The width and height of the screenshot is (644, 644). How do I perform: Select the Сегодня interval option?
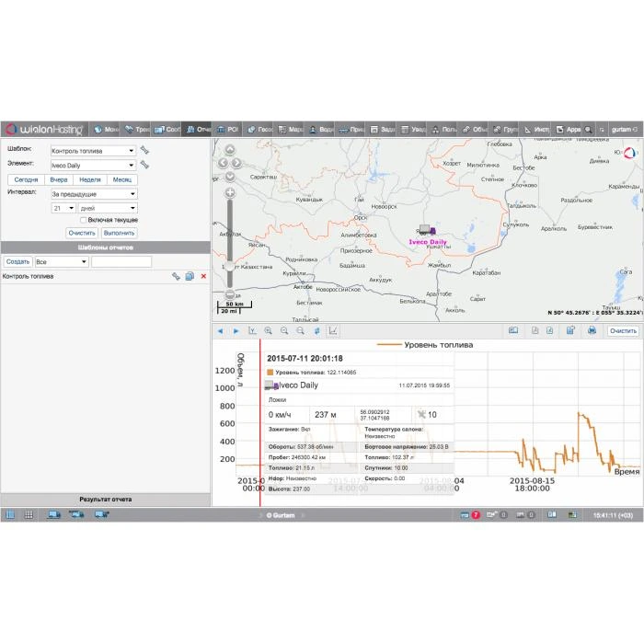[26, 179]
